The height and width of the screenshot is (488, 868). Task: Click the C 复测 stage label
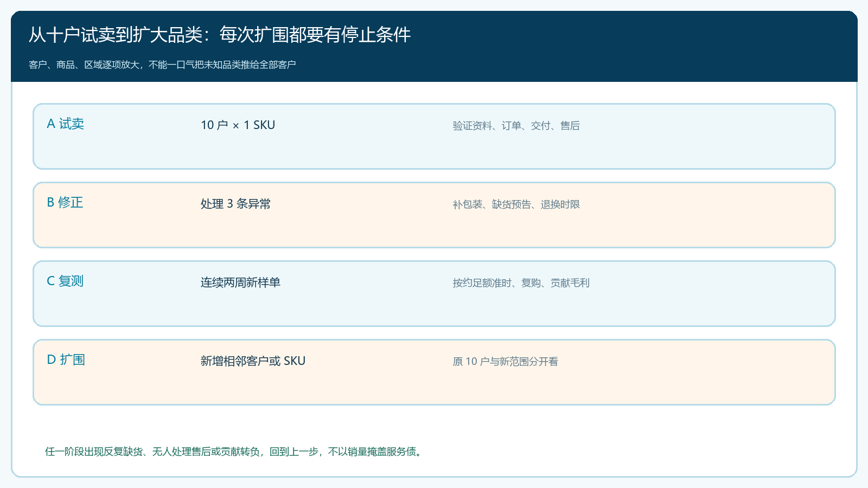click(65, 281)
